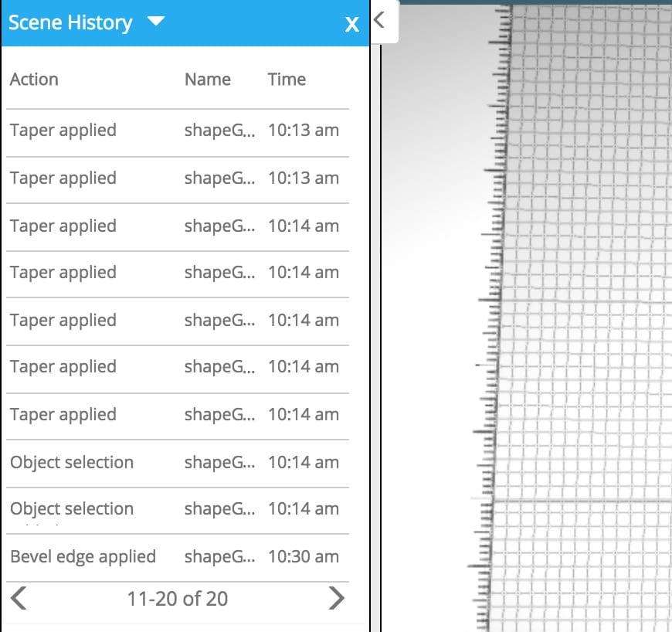
Task: Close the Scene History panel
Action: pos(352,24)
